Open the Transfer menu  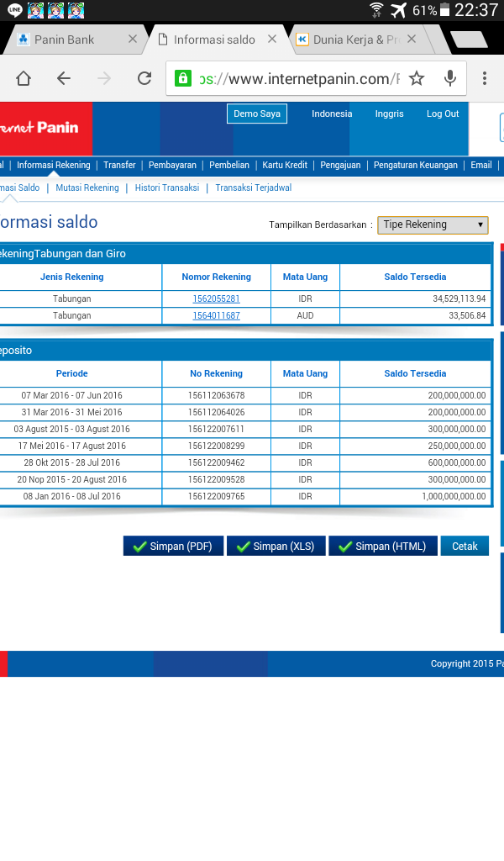click(x=119, y=165)
